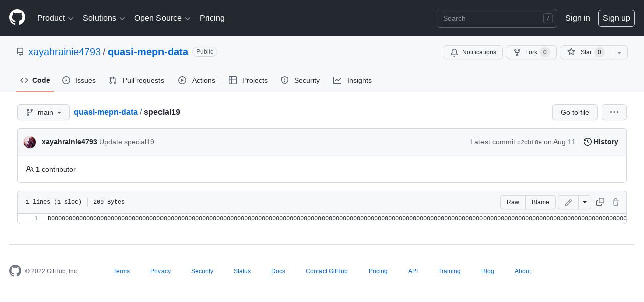644x302 pixels.
Task: Switch to the Projects tab
Action: (248, 80)
